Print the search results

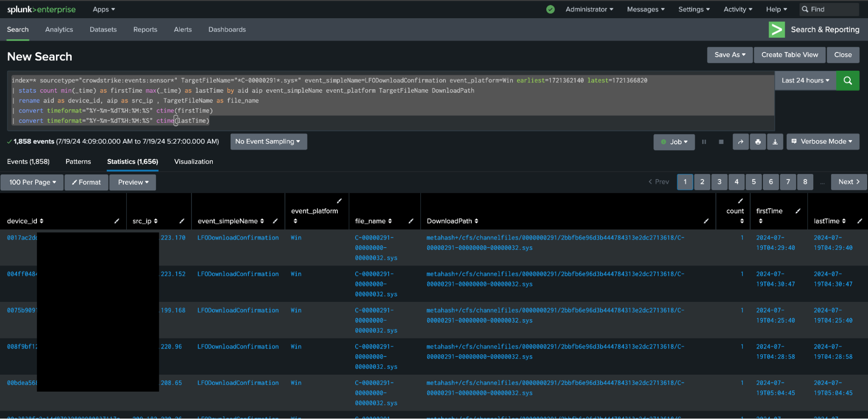tap(758, 142)
